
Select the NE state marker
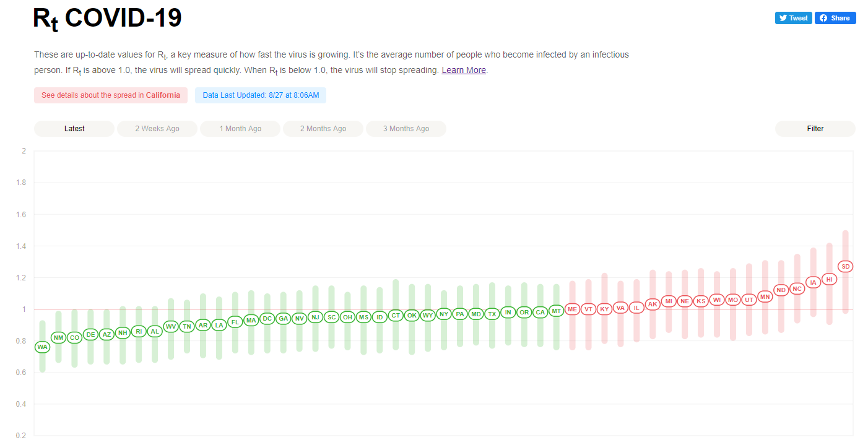pos(685,301)
